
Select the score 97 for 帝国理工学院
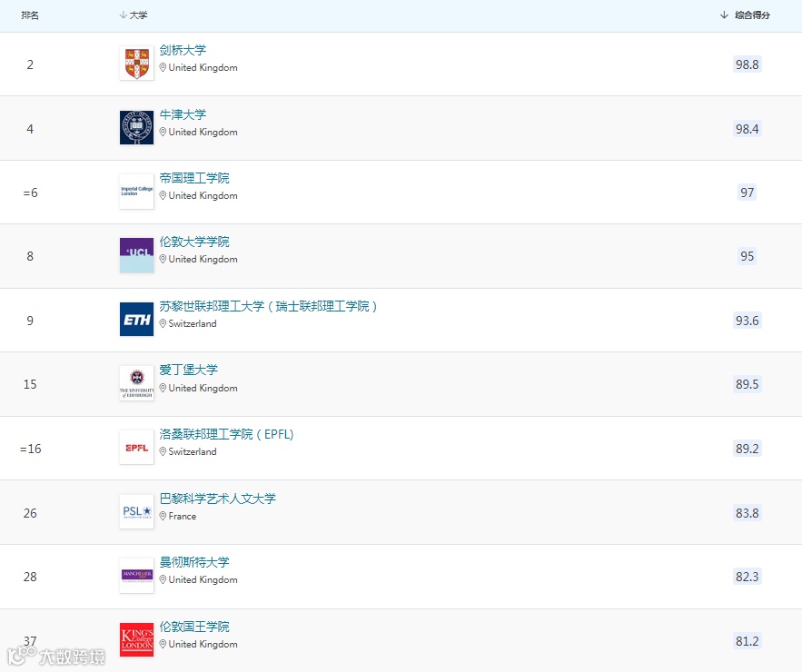[x=747, y=193]
